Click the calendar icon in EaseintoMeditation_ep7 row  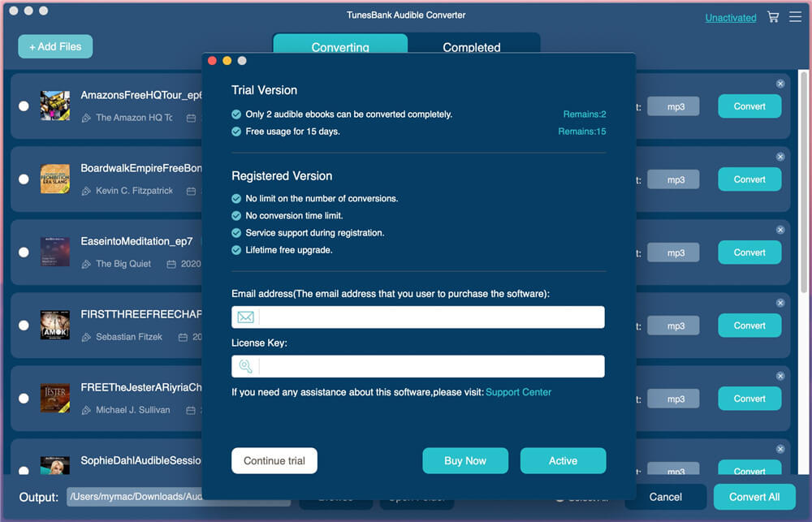[x=171, y=264]
